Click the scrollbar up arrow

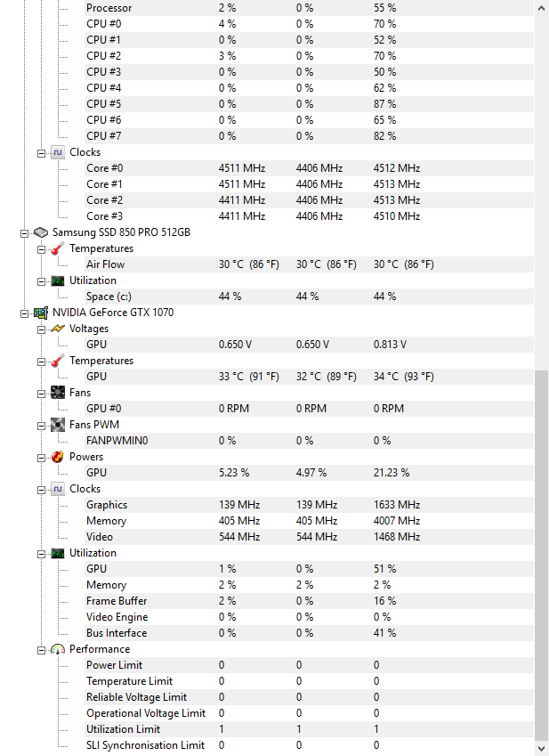(x=542, y=8)
